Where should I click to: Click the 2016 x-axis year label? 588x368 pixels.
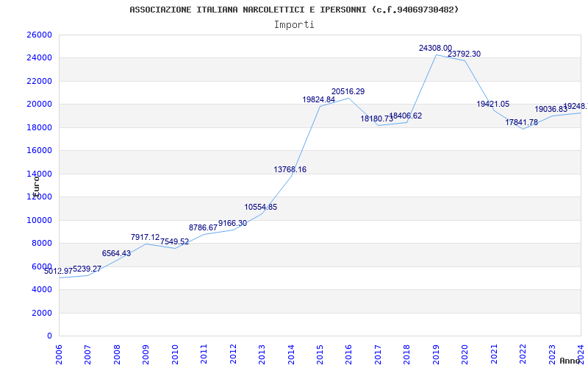[348, 355]
